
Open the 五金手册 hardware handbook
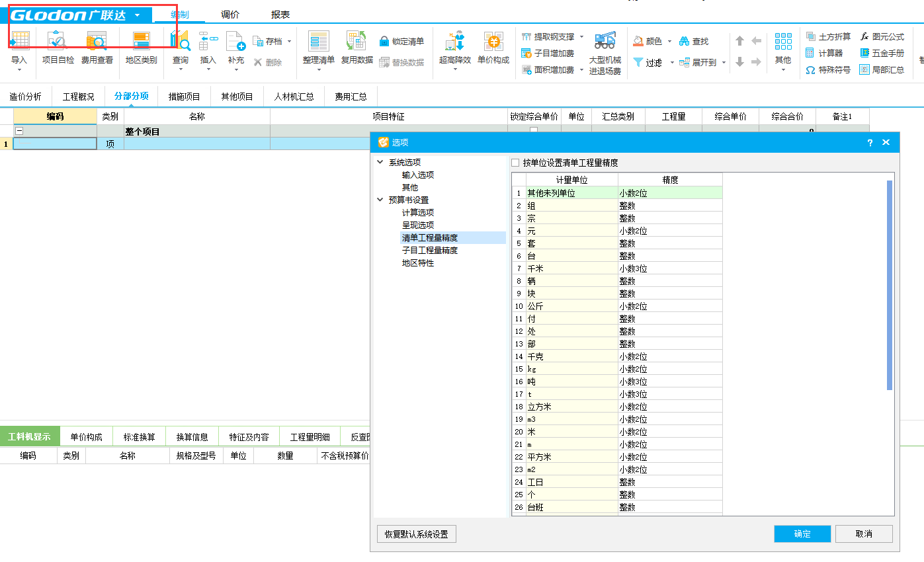point(882,53)
